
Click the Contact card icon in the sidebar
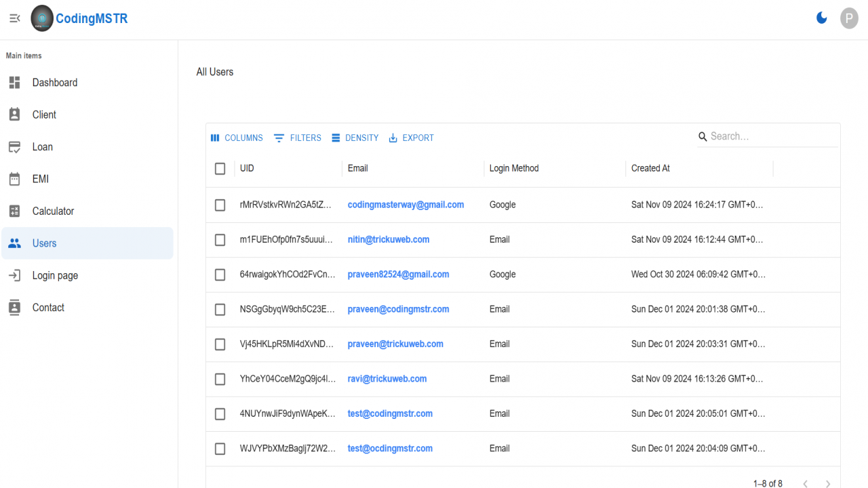click(15, 308)
